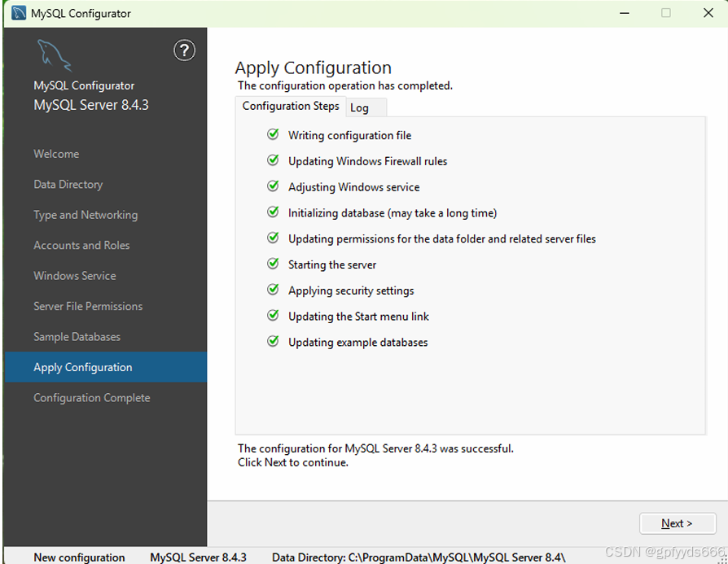Select Accounts and Roles in sidebar
The image size is (728, 564).
tap(81, 245)
